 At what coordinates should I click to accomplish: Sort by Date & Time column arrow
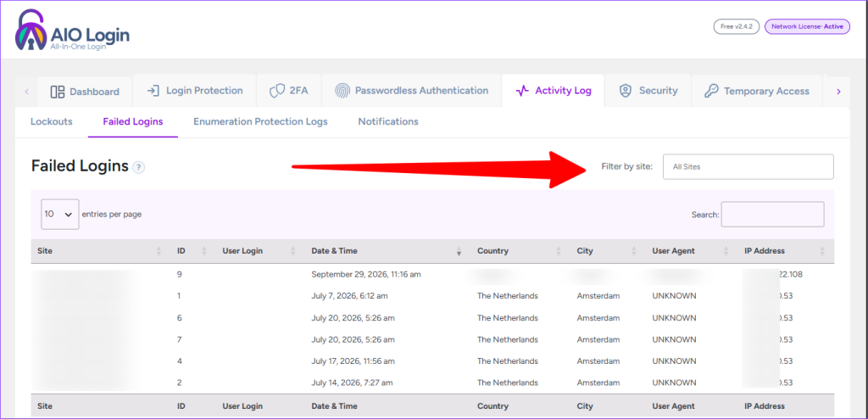click(x=459, y=252)
